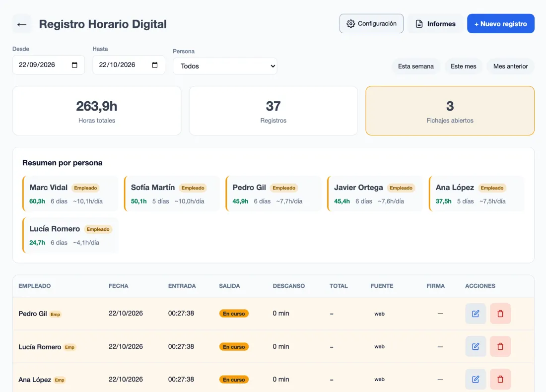Viewport: 546px width, 392px height.
Task: Open Ana López's summary card
Action: click(477, 194)
